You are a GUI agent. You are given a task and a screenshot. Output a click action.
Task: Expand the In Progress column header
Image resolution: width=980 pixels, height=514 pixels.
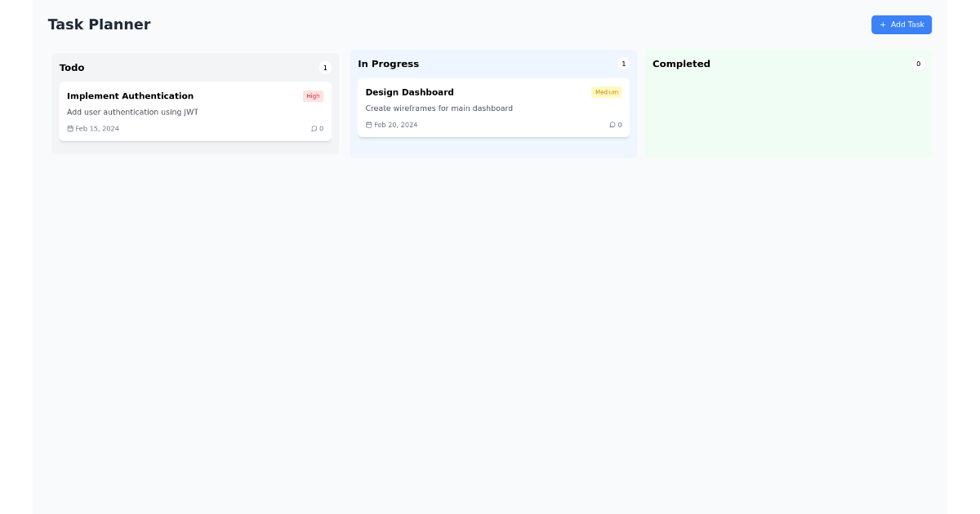click(389, 64)
